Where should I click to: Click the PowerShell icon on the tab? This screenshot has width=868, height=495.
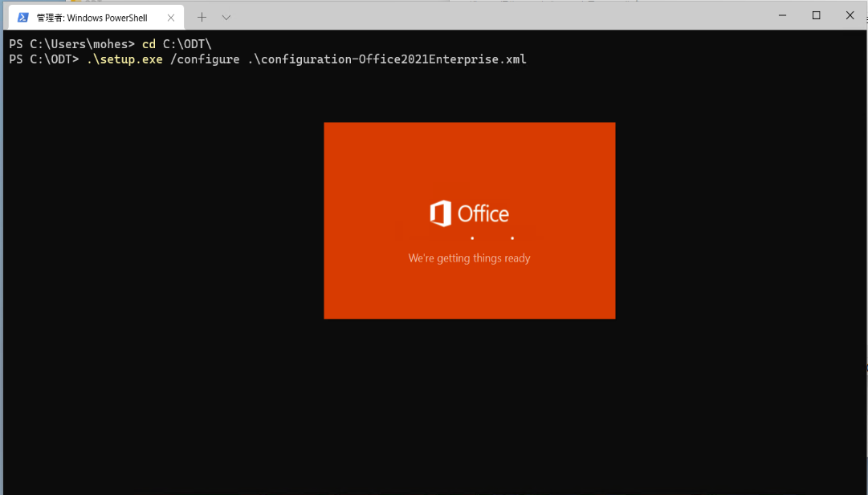[x=22, y=18]
